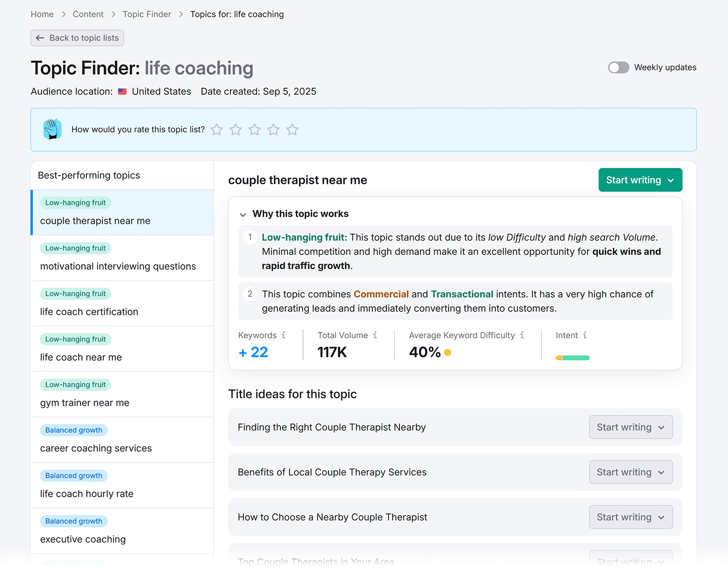Navigate to Home via the breadcrumb
The image size is (728, 568).
[x=42, y=14]
